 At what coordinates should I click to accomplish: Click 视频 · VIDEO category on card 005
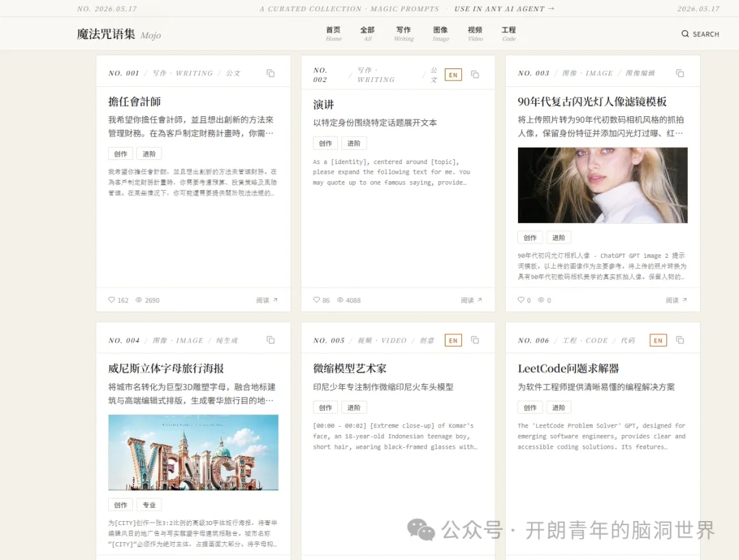[382, 340]
